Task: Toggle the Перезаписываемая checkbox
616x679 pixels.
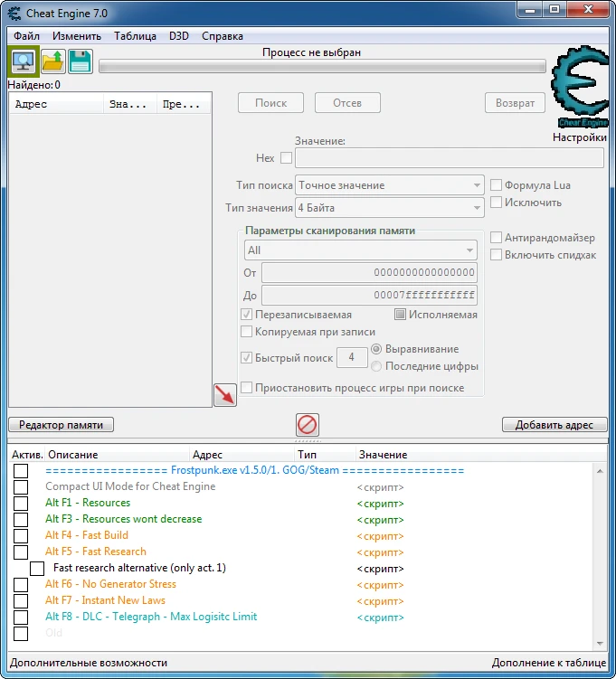Action: (x=246, y=315)
